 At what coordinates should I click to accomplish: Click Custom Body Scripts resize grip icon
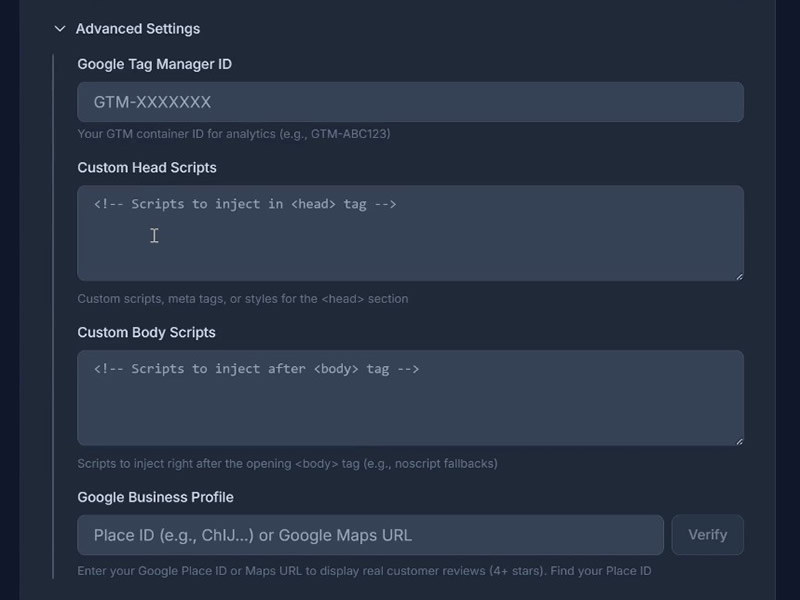pos(739,440)
